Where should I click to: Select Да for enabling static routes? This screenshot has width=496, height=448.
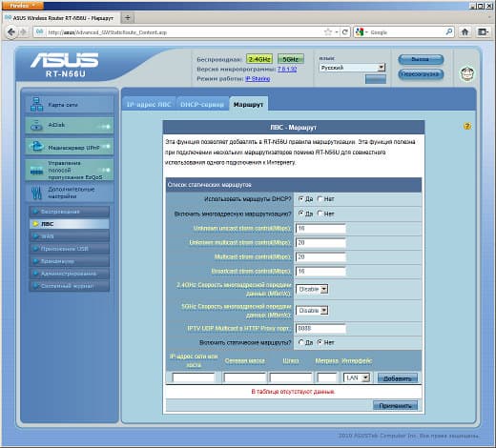click(300, 342)
